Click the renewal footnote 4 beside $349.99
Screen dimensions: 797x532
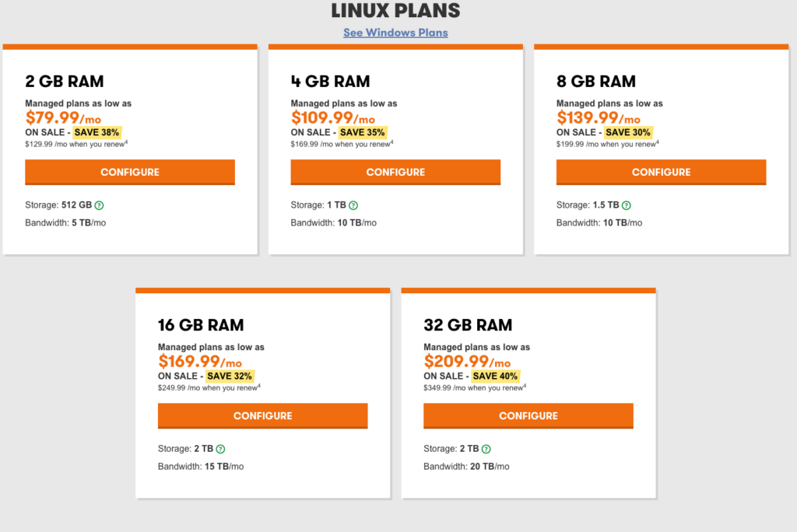525,384
